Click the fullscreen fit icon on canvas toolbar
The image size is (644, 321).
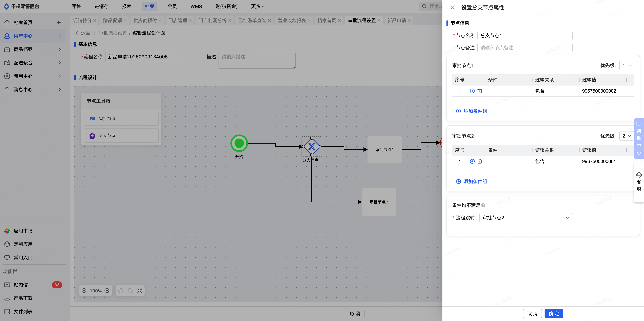140,290
